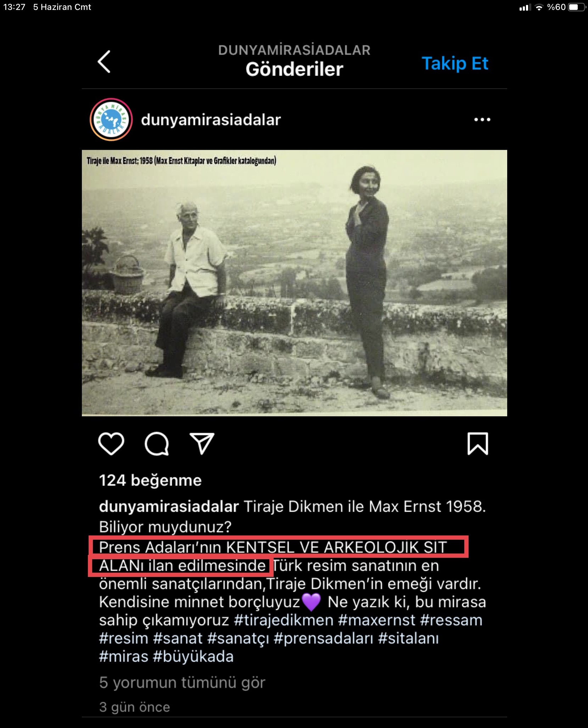Tap the Max Ernst post photo
The image size is (588, 728).
(295, 283)
